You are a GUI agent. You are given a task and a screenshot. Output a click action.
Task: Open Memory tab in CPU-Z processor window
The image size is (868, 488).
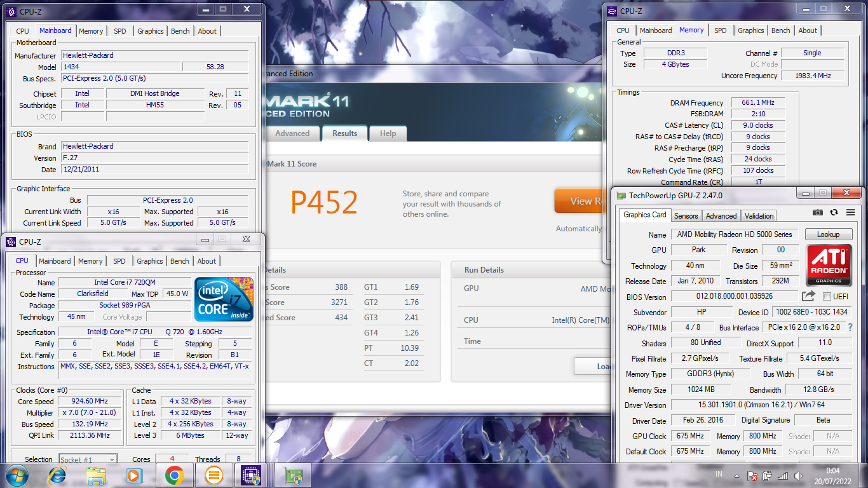coord(90,261)
